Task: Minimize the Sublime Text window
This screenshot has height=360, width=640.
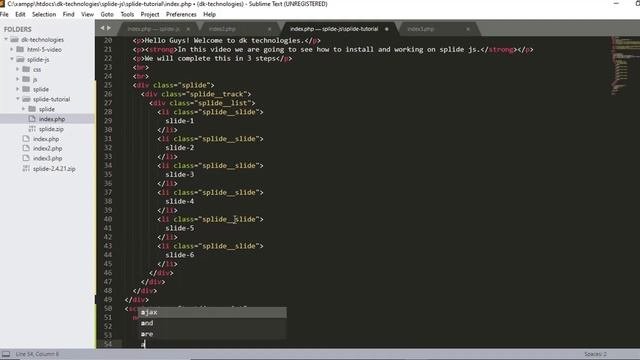Action: (616, 4)
